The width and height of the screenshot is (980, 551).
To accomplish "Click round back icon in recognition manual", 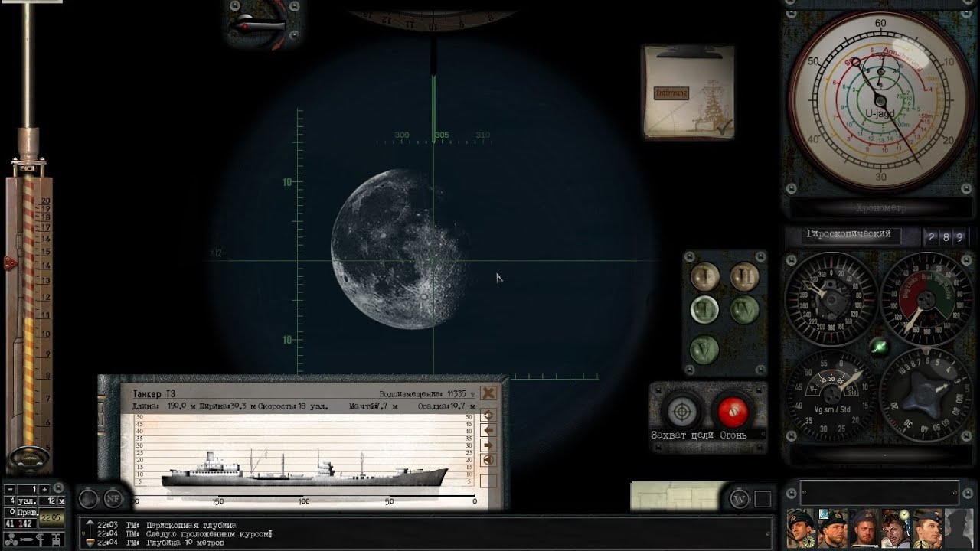I will click(x=488, y=460).
